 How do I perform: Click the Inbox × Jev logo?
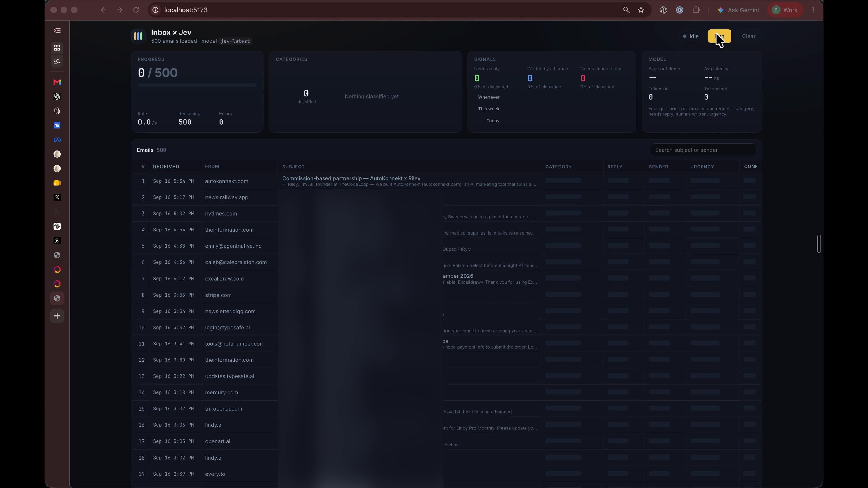138,36
